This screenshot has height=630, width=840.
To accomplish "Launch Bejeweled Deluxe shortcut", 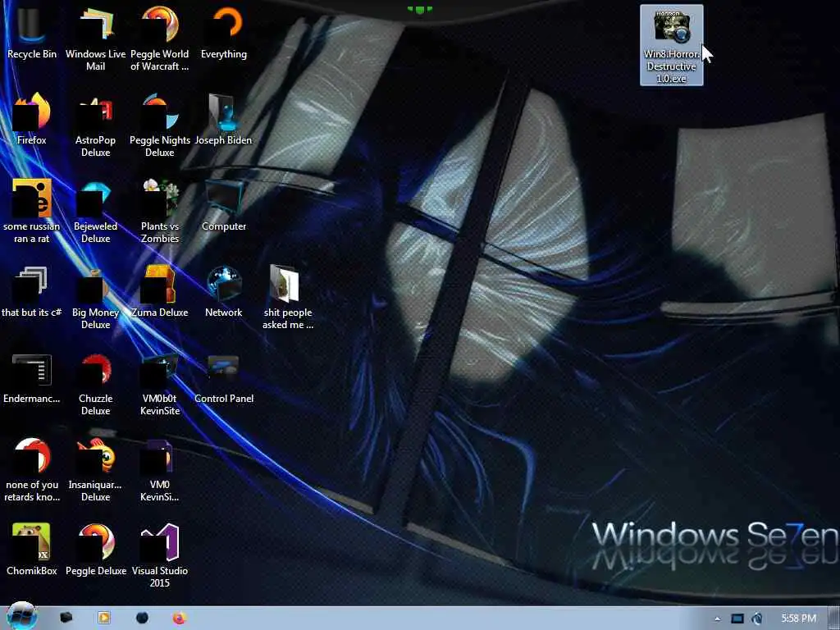I will tap(95, 211).
